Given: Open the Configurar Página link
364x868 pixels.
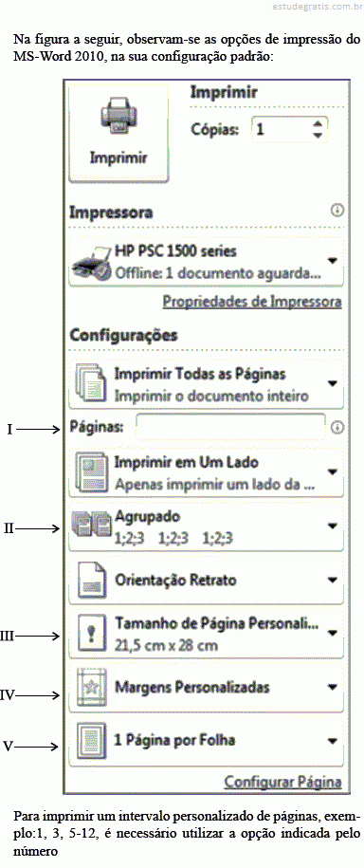Looking at the screenshot, I should [282, 783].
